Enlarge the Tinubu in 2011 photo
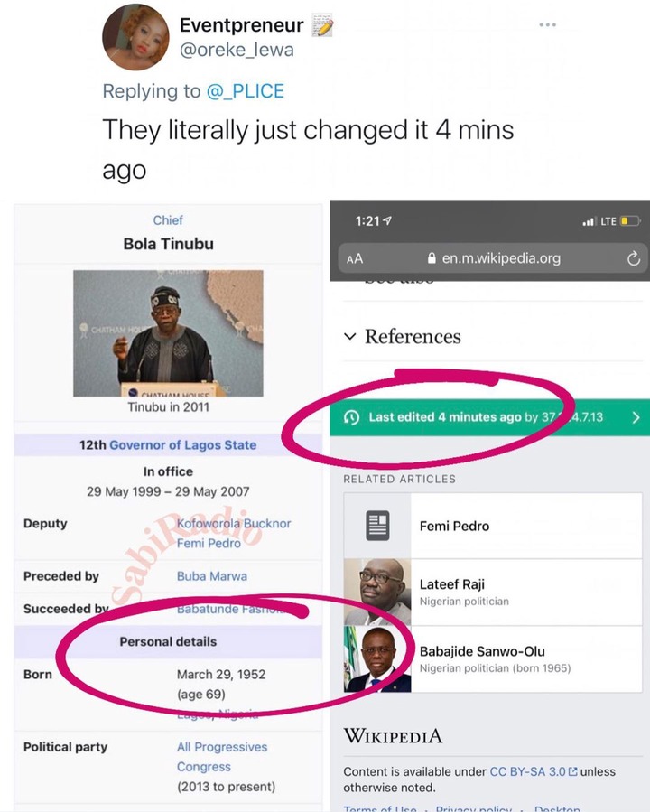 coord(168,333)
